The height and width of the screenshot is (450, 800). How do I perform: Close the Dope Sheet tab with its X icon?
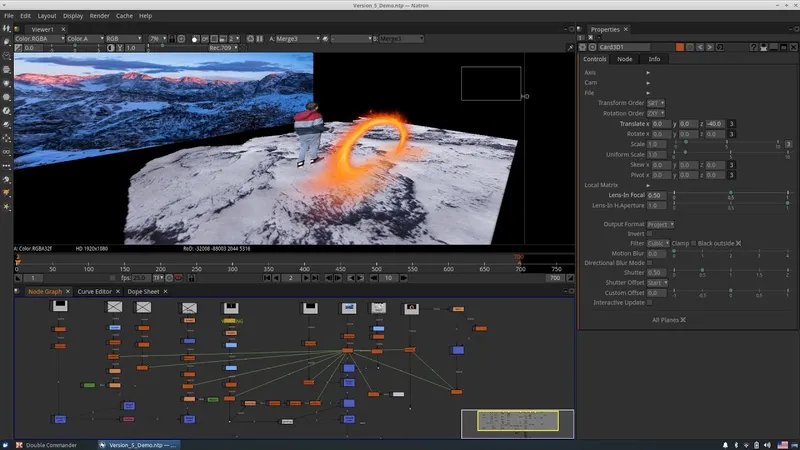point(163,291)
